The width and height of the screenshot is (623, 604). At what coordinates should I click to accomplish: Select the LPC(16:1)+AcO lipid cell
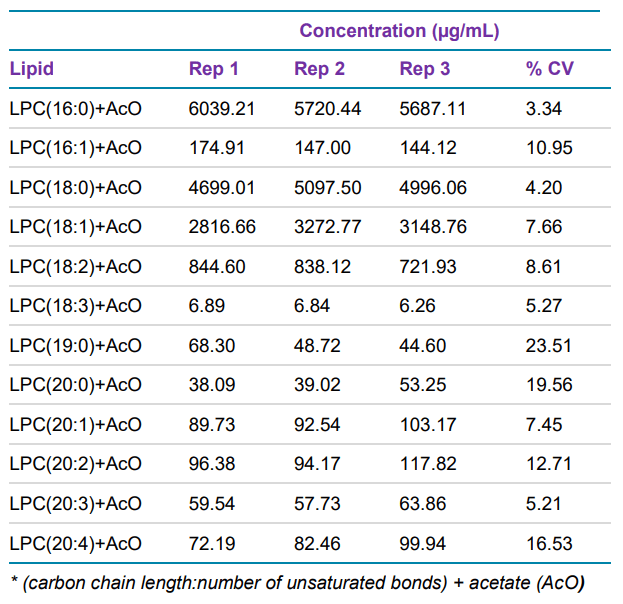75,148
